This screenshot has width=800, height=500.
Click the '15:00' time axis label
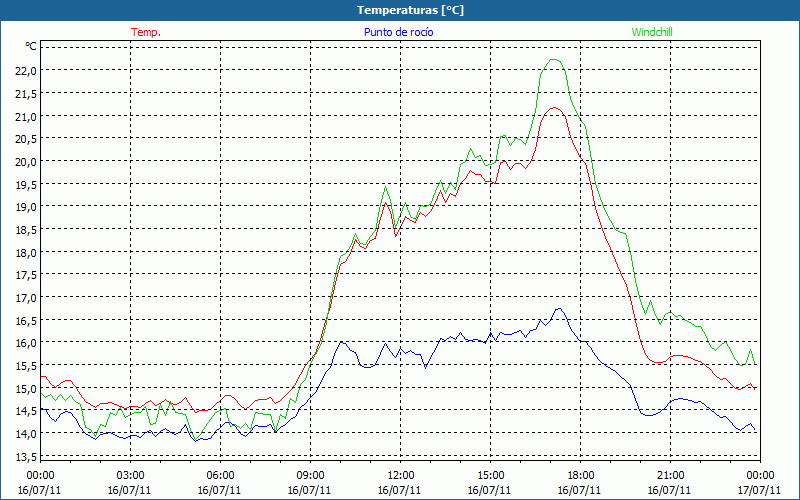tap(490, 476)
